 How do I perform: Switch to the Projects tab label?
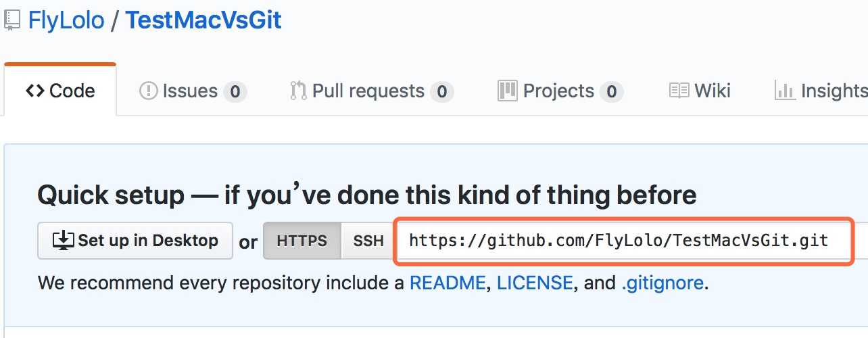click(x=559, y=91)
